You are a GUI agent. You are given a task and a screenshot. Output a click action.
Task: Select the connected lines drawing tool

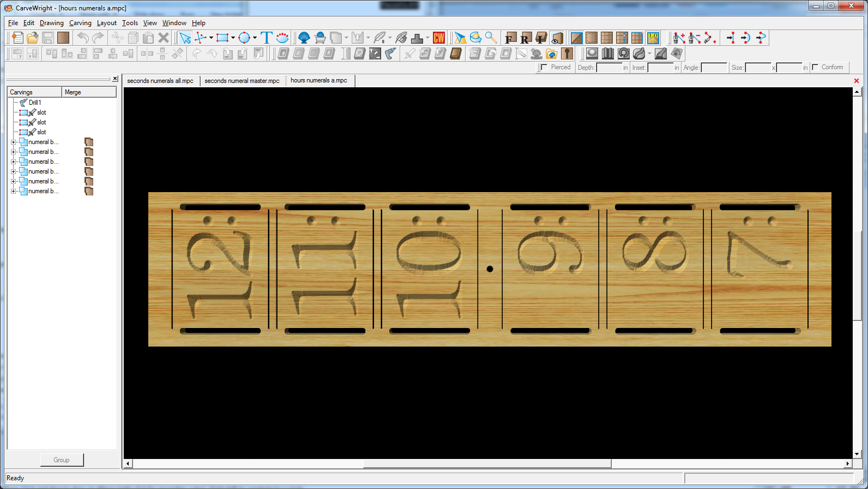pyautogui.click(x=201, y=38)
